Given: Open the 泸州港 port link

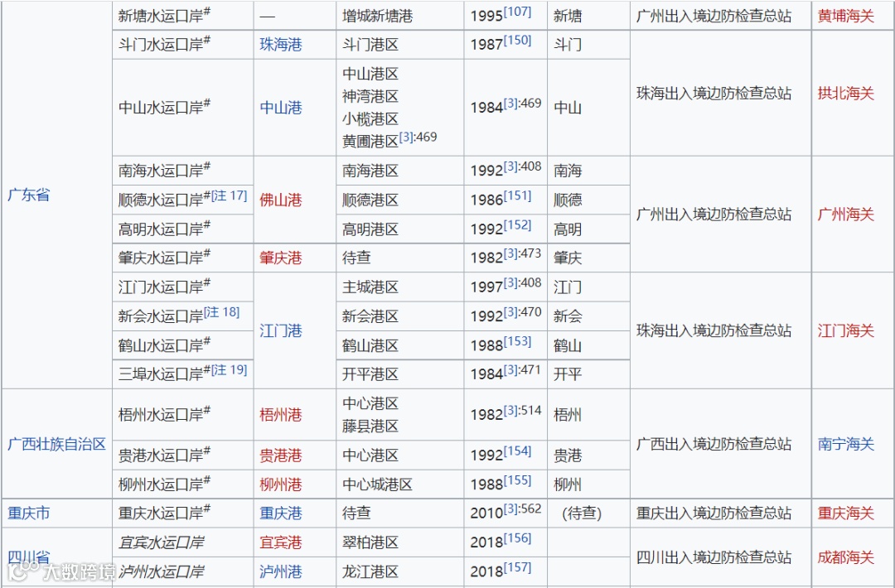Looking at the screenshot, I should (280, 571).
